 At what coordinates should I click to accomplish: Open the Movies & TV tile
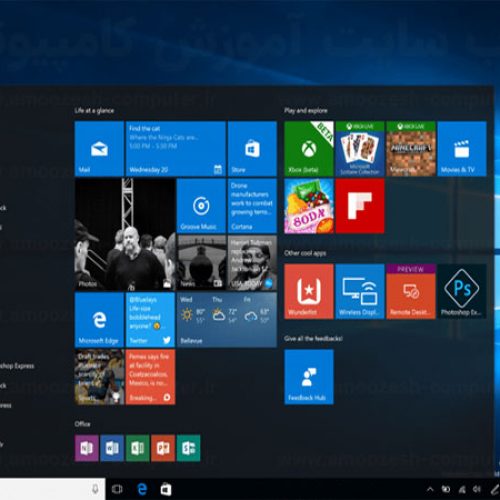(x=462, y=149)
